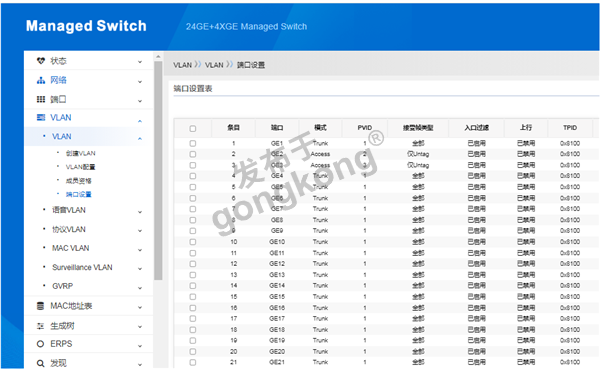The width and height of the screenshot is (600, 369).
Task: Select the GE20 row checkbox
Action: [x=192, y=351]
